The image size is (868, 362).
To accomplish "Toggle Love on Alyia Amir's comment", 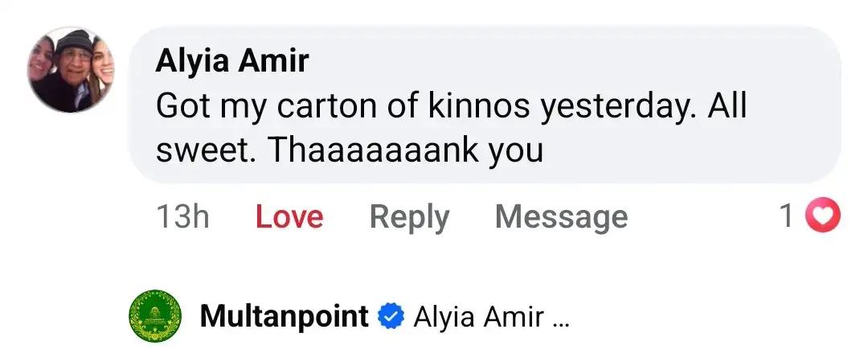I will 289,217.
